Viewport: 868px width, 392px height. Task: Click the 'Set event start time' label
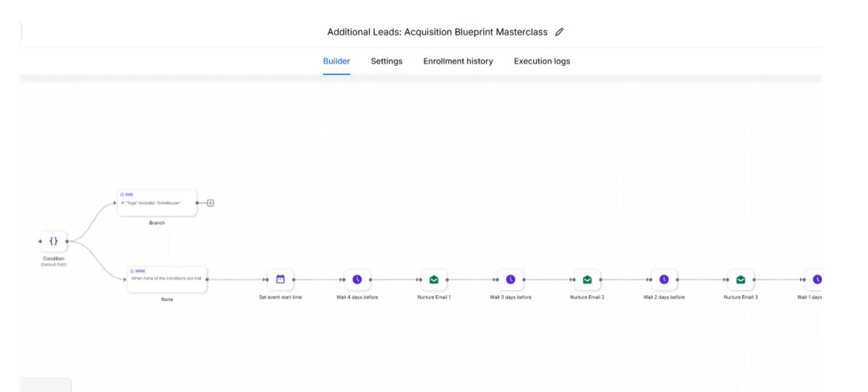tap(281, 297)
